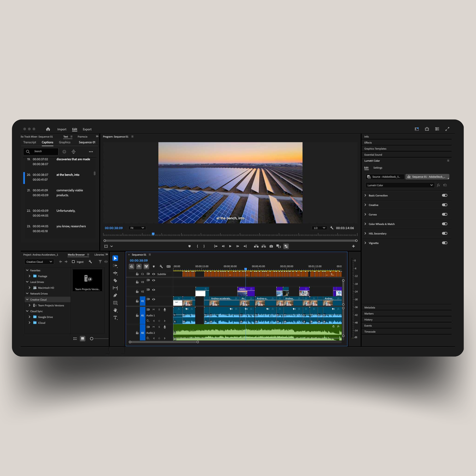Click the Play button in Program monitor
The image size is (476, 476).
click(230, 246)
